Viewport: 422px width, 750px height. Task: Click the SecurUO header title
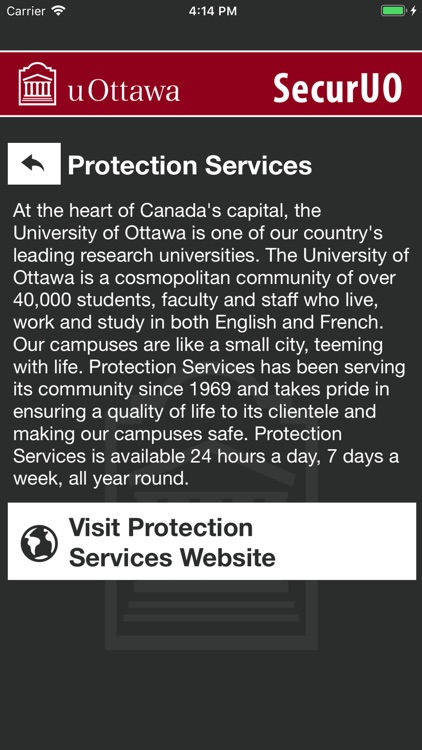(x=337, y=88)
